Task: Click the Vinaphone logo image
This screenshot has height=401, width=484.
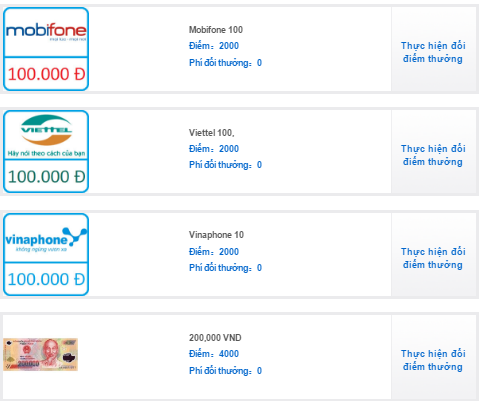Action: point(46,240)
